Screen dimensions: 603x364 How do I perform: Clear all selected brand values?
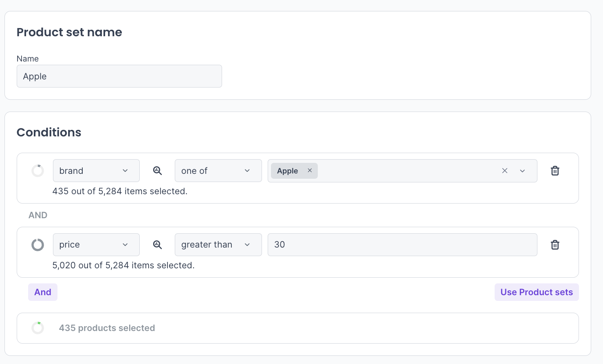504,171
